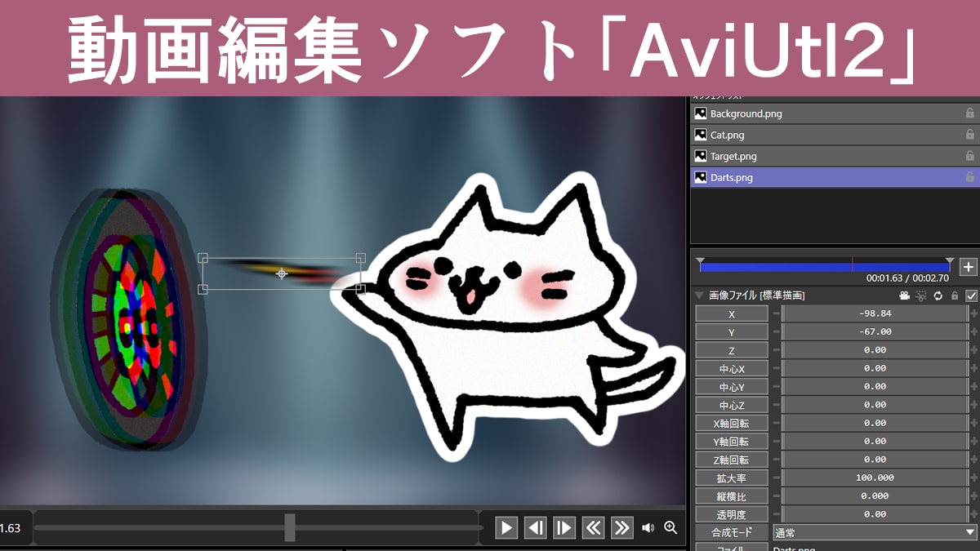Decrease X value with its minus button
This screenshot has height=551, width=980.
tap(776, 313)
